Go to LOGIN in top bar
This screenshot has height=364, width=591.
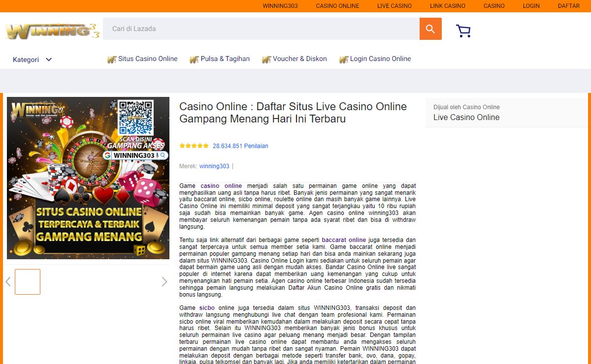tap(531, 6)
